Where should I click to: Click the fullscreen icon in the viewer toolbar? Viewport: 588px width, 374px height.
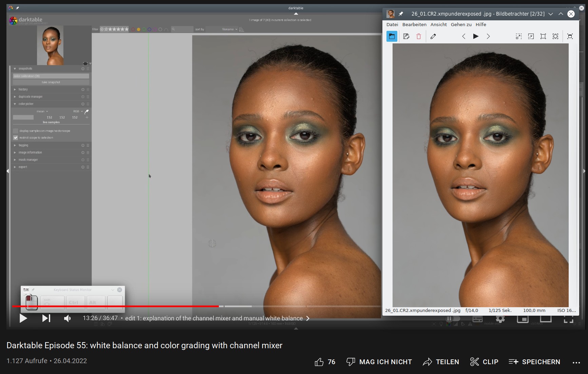coord(570,36)
